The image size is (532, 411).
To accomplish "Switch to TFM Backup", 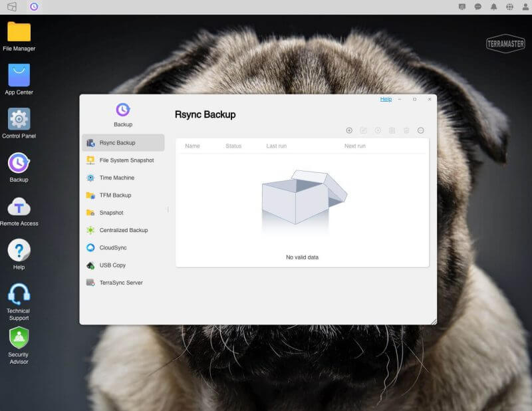I will click(123, 195).
